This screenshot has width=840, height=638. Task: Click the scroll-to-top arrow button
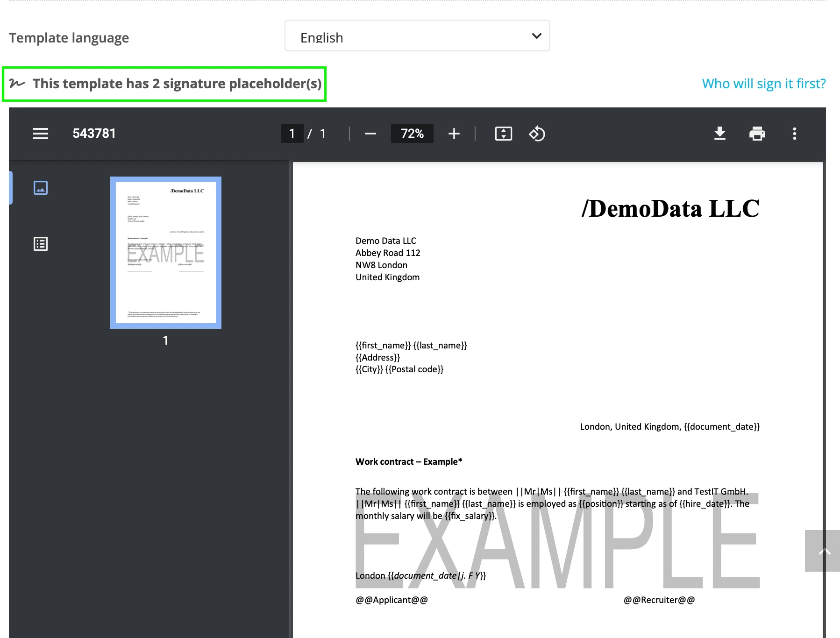pyautogui.click(x=823, y=551)
